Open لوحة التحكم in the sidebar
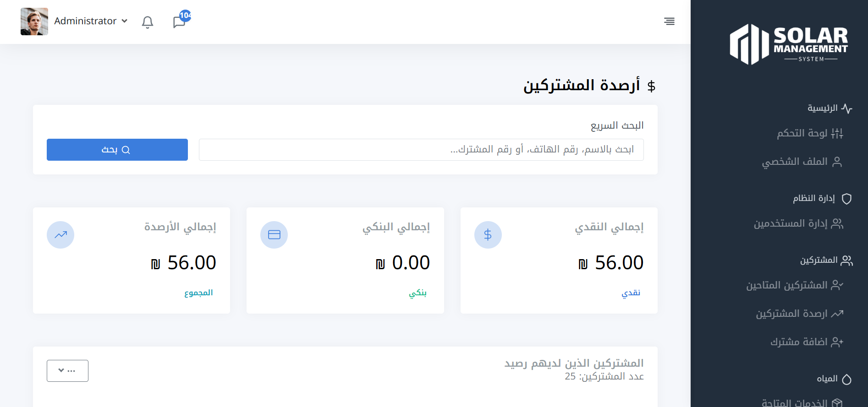Screen dimensions: 868x407 click(x=809, y=133)
